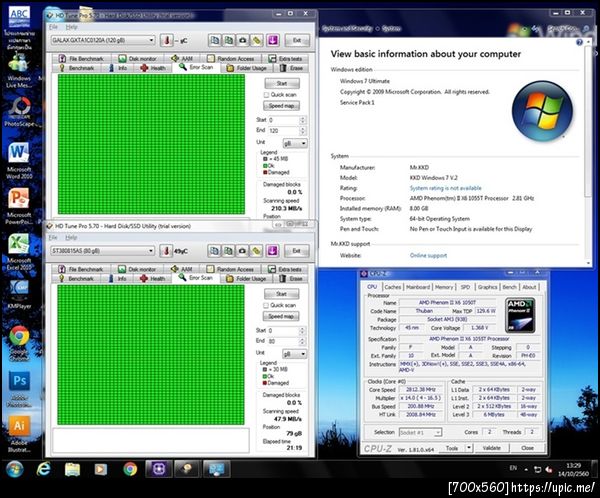The image size is (600, 498).
Task: Click camera icon in bottom HD Tune toolbar
Action: point(242,251)
